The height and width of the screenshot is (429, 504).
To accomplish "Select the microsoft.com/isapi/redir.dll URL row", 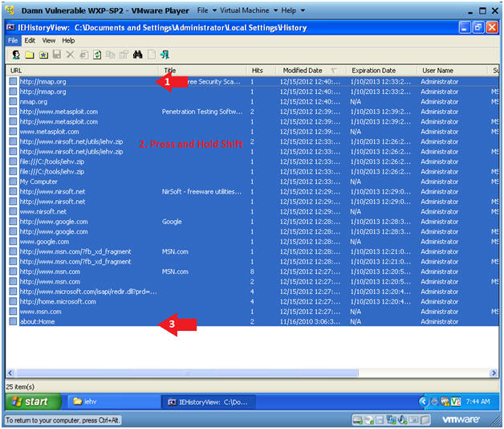I will tap(88, 292).
